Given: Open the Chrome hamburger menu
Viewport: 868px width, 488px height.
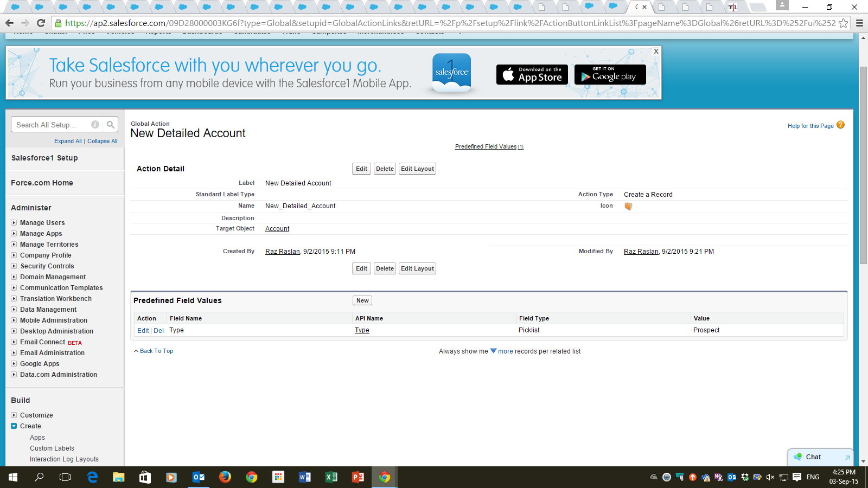Looking at the screenshot, I should [859, 23].
